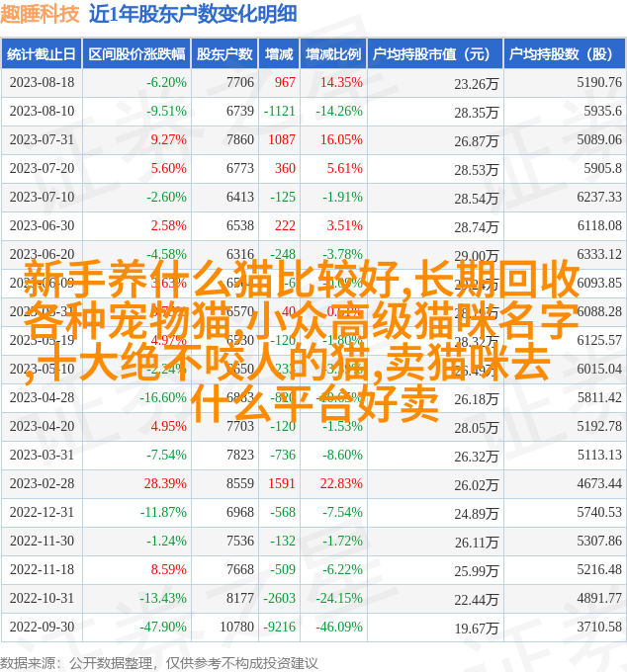
Task: Click shareholder count 6739
Action: 240,111
